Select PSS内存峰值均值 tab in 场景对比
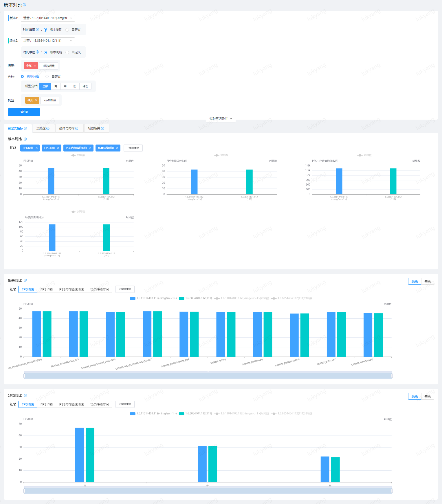 point(71,289)
